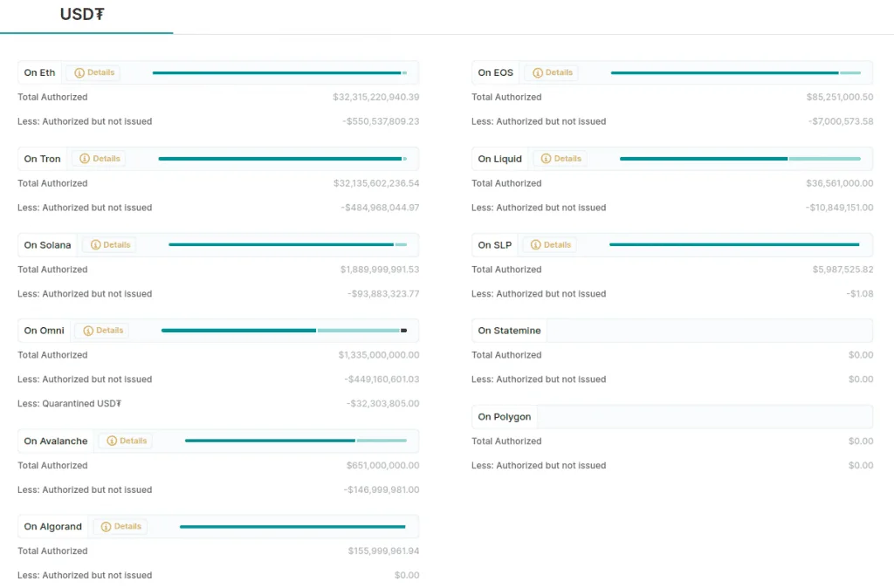Select Solana total $1,889,999,991.53

pos(380,269)
